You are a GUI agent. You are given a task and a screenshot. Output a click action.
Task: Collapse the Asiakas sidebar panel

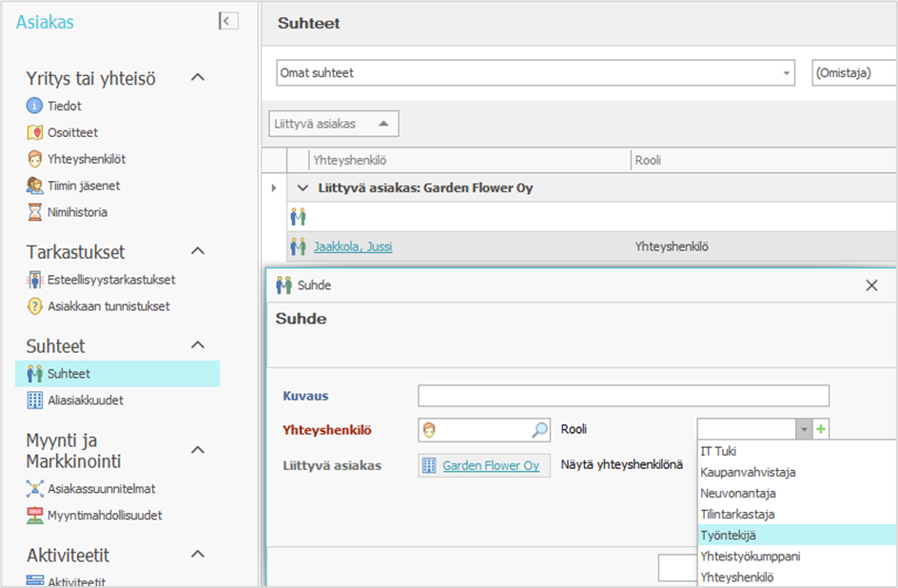point(228,21)
